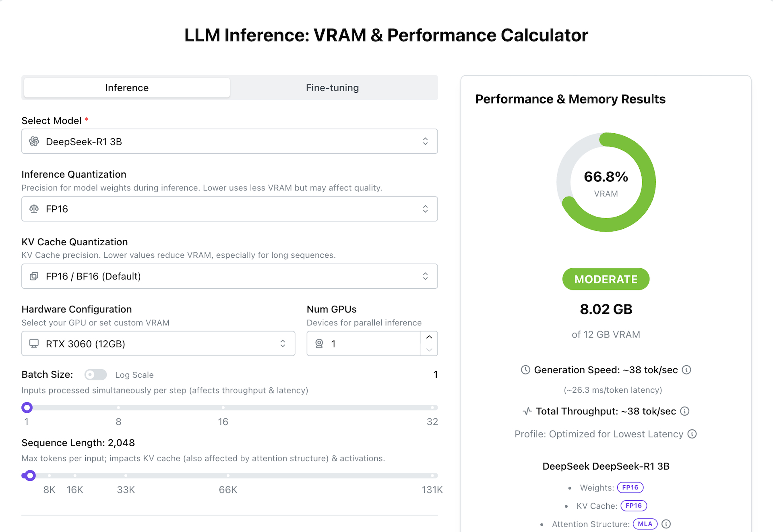
Task: Click the monitor icon beside RTX 3060
Action: pos(34,344)
